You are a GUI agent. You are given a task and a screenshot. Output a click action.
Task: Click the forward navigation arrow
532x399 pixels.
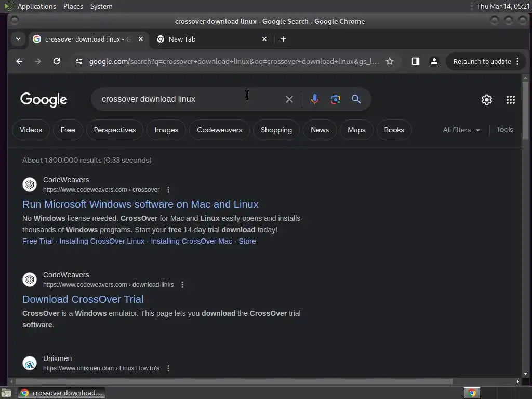[x=38, y=61]
